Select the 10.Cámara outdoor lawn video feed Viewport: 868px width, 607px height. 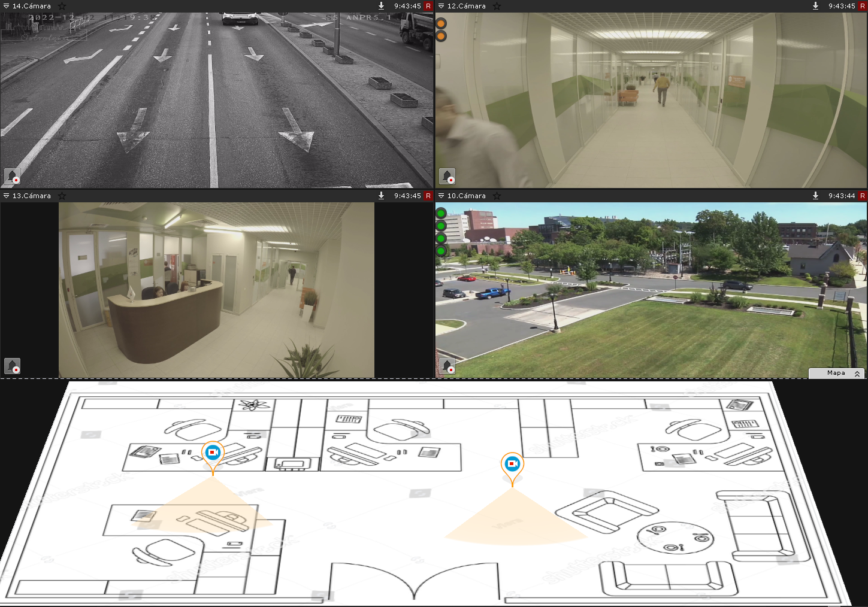point(651,290)
